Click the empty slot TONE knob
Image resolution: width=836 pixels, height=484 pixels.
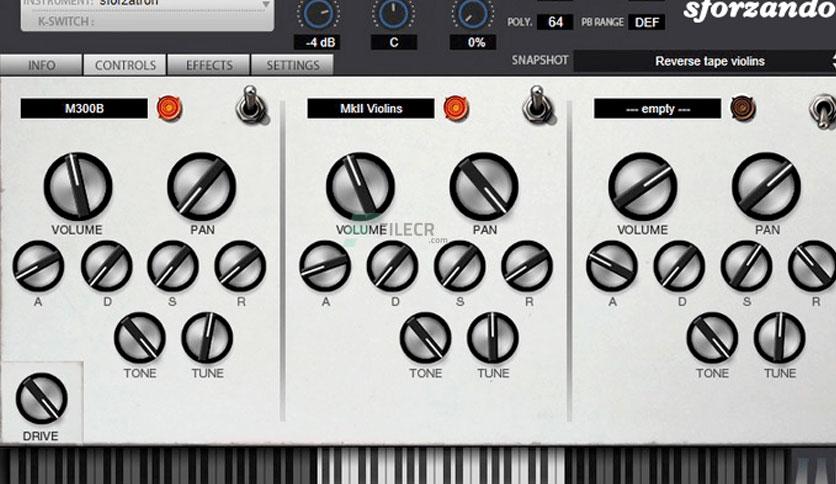(x=713, y=338)
